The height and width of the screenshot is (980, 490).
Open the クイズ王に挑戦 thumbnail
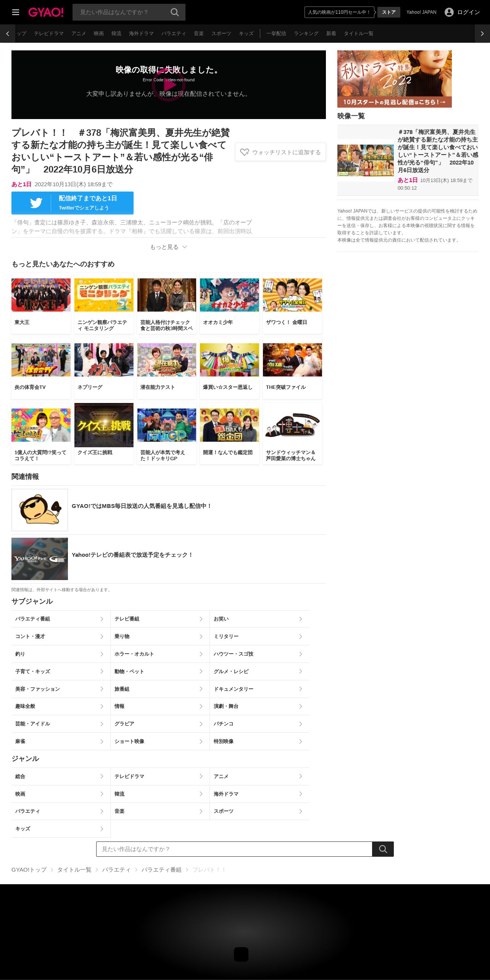104,425
